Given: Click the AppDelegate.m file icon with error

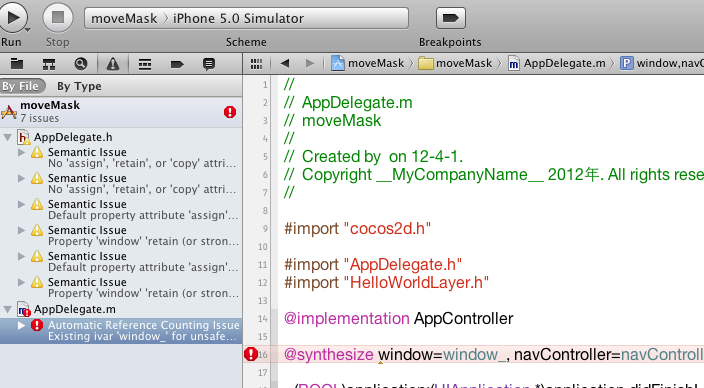Looking at the screenshot, I should click(x=23, y=309).
